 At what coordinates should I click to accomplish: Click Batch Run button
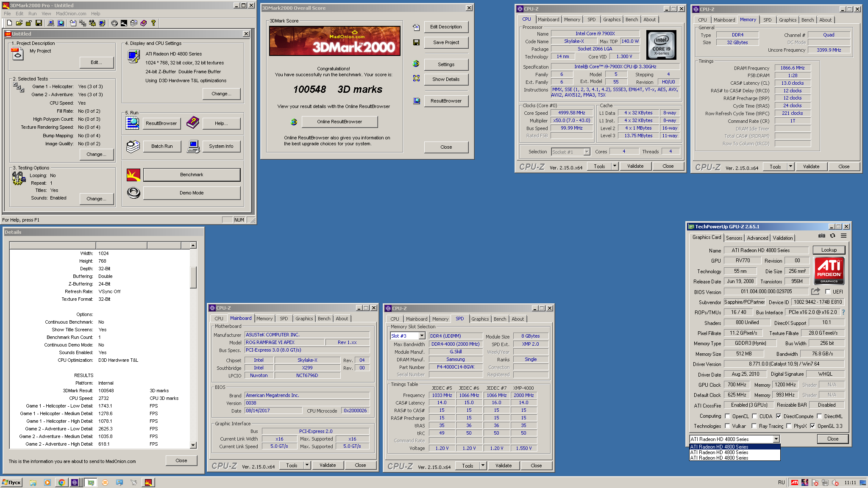[x=162, y=147]
